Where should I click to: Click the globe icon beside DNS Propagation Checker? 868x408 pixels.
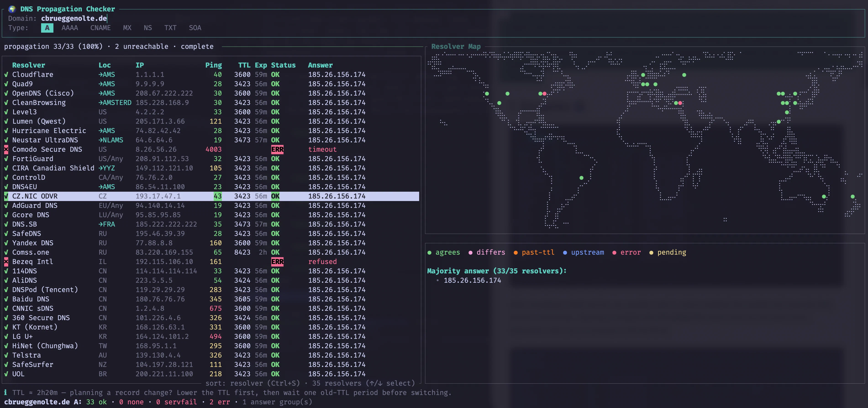tap(12, 9)
